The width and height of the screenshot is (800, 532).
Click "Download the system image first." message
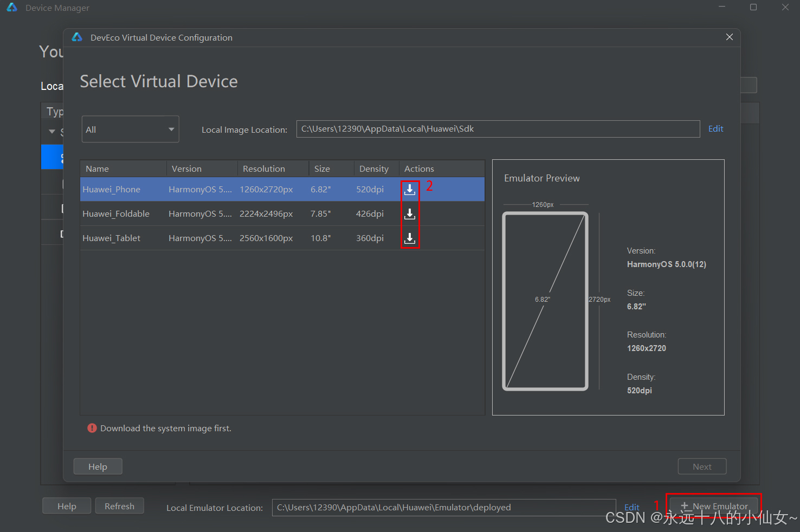(166, 428)
